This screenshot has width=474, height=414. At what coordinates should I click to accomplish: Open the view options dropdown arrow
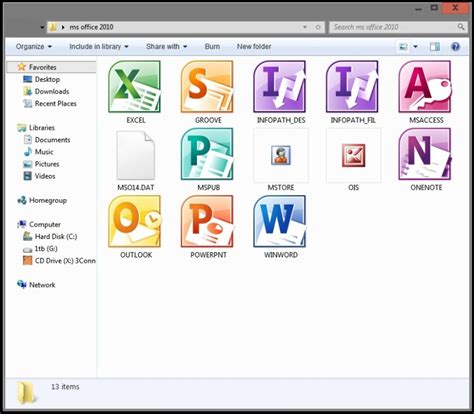pos(415,47)
